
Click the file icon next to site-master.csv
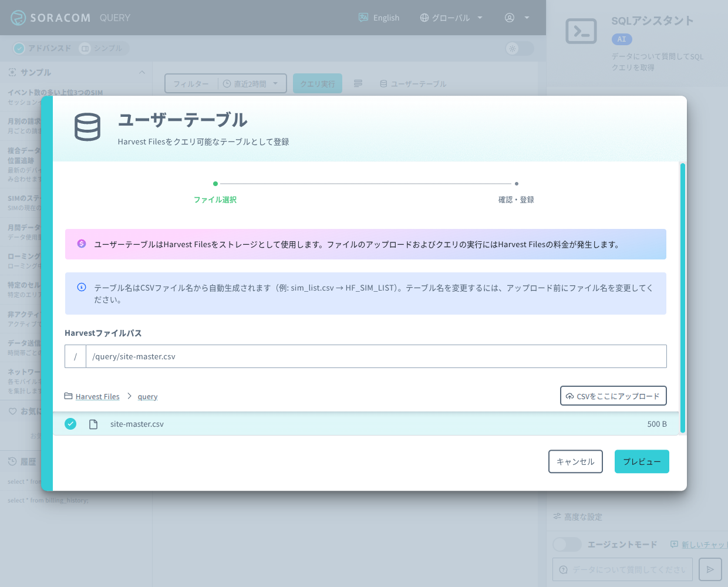(93, 424)
